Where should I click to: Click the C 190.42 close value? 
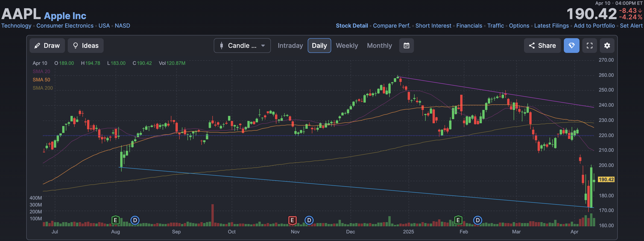pos(142,63)
